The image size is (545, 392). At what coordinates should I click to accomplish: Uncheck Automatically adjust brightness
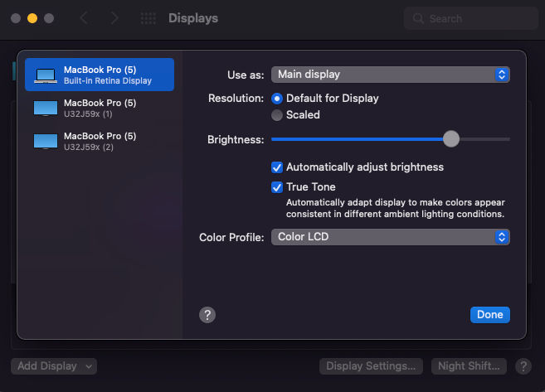[277, 167]
